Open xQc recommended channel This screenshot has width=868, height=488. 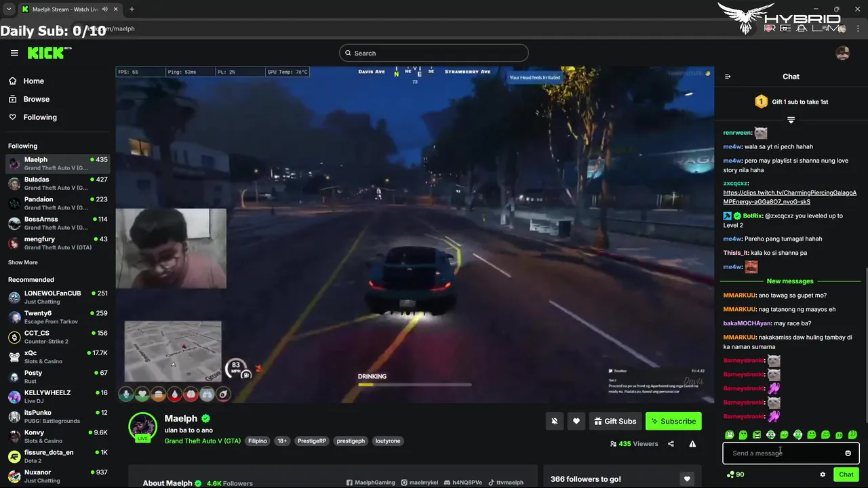pyautogui.click(x=58, y=357)
